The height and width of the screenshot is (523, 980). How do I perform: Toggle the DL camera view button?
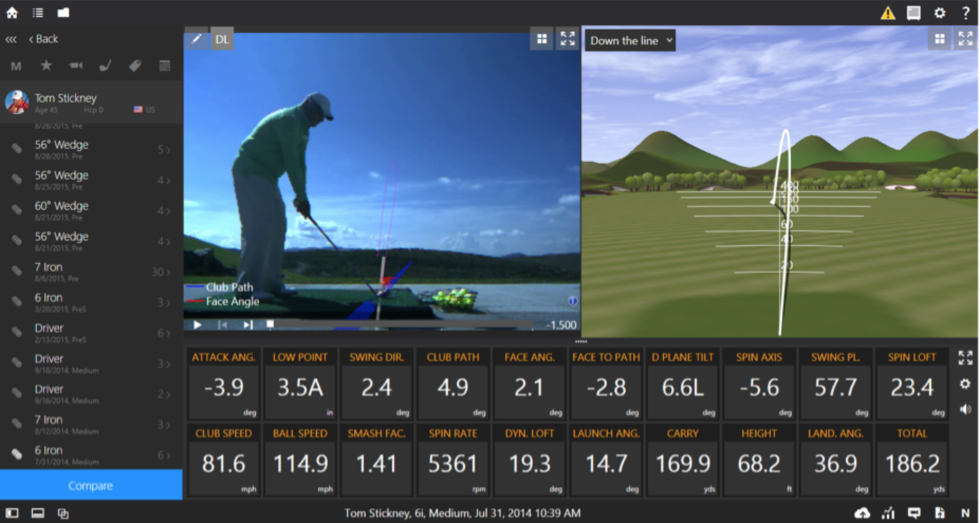222,39
